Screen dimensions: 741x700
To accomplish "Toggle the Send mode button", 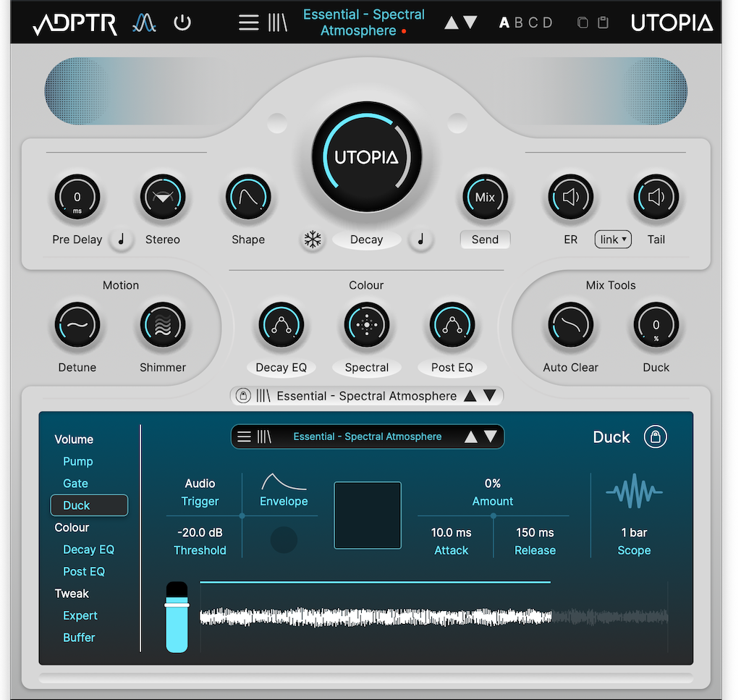I will click(486, 240).
